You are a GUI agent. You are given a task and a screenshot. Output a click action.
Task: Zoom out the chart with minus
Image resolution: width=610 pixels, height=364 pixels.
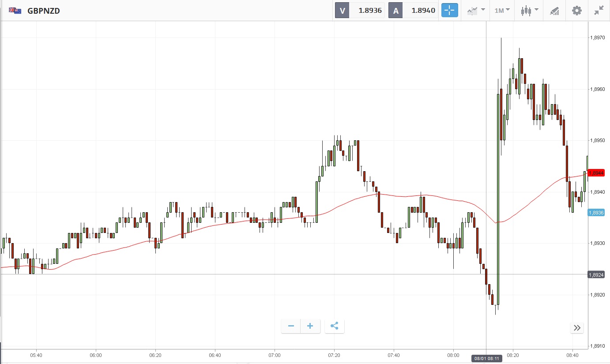(291, 326)
